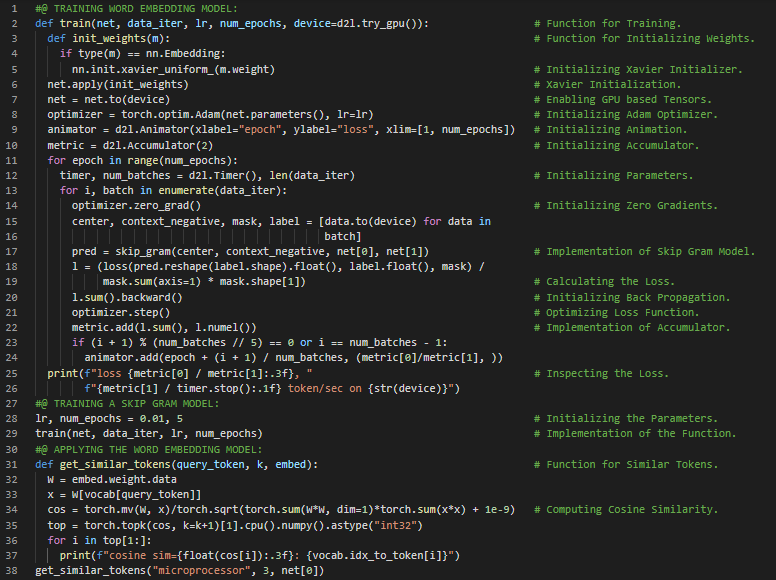
Task: Click the '# Initializing Back Propagation.' comment
Action: [638, 297]
